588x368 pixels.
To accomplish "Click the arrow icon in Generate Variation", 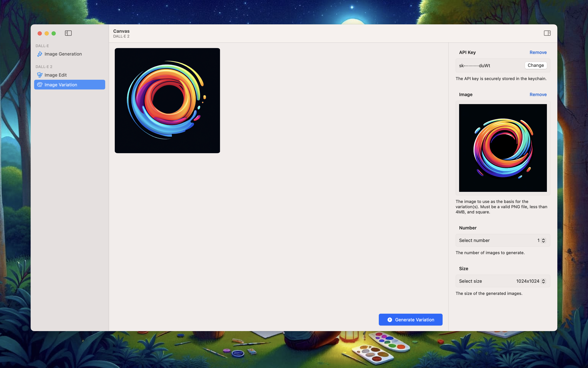I will (x=390, y=320).
